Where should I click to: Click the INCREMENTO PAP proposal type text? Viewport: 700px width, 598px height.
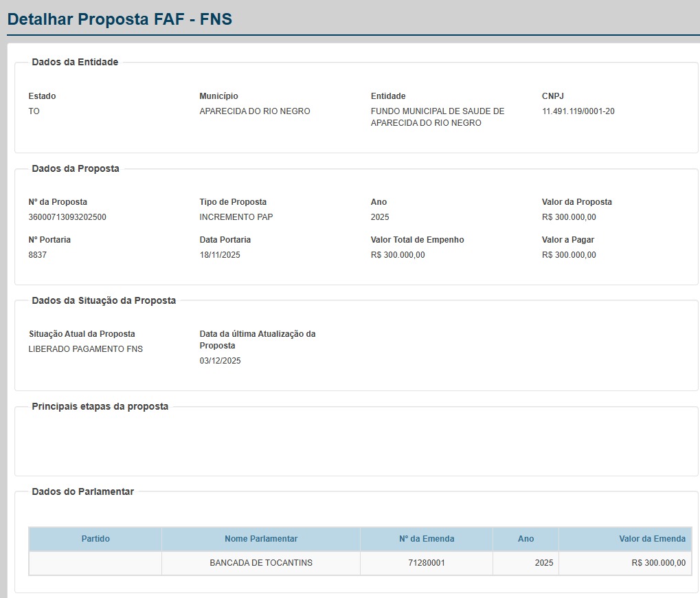[x=236, y=217]
